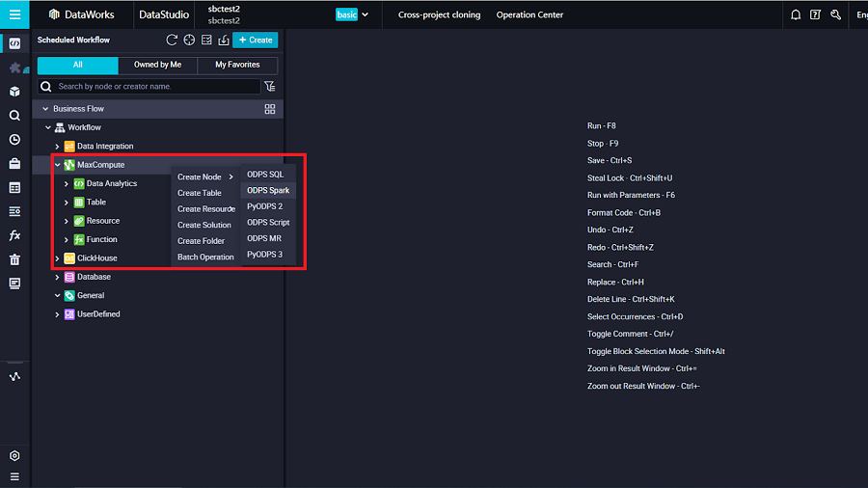Screen dimensions: 868x488
Task: Select the All tab
Action: tap(77, 65)
